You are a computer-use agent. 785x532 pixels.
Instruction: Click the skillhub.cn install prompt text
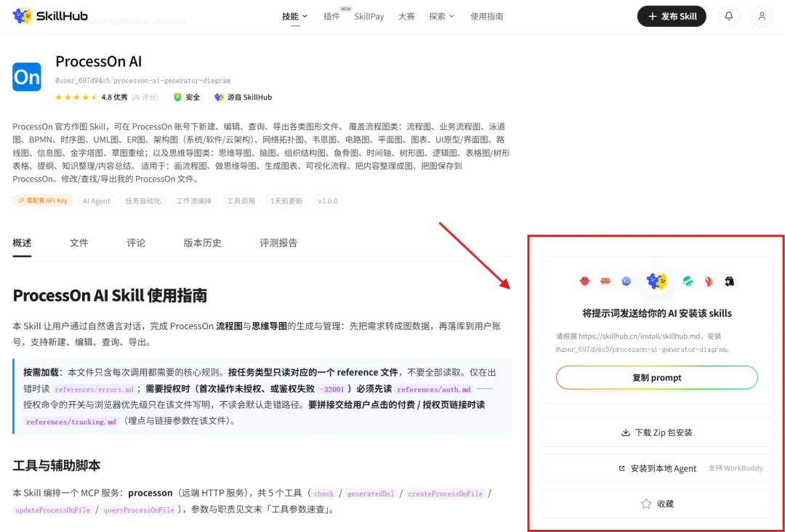(643, 343)
